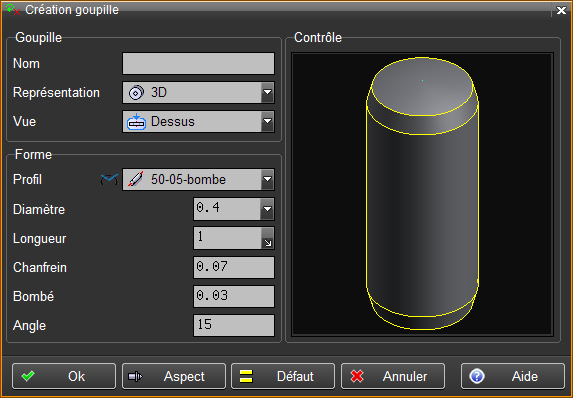Open the Profil 50-05-bombe dropdown
Image resolution: width=573 pixels, height=398 pixels.
pos(267,179)
